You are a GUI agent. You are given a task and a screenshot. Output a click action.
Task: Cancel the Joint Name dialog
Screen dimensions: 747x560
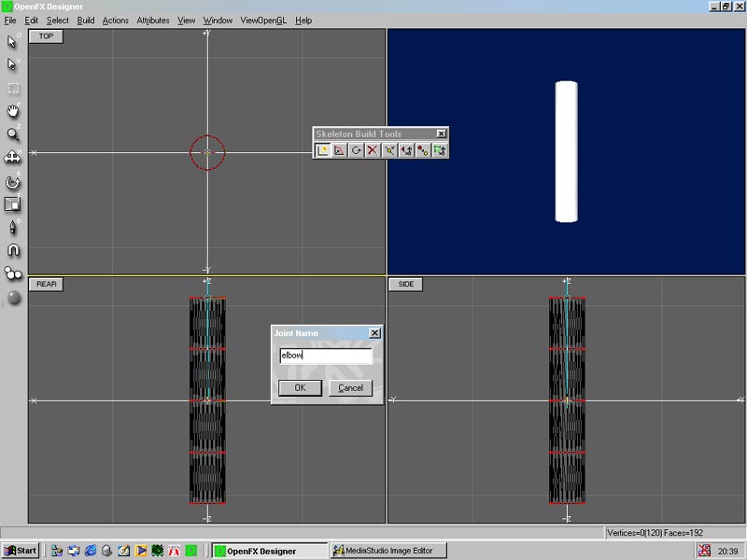[x=351, y=387]
